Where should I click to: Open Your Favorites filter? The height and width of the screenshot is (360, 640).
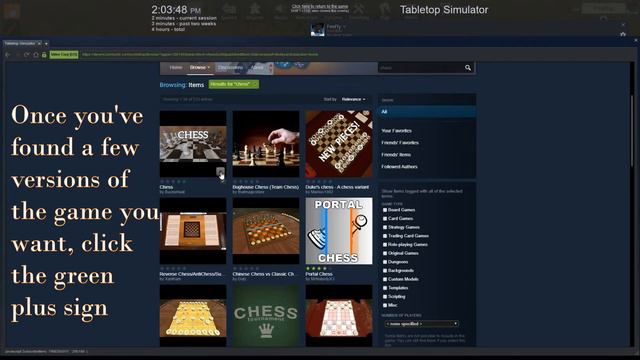pyautogui.click(x=396, y=131)
